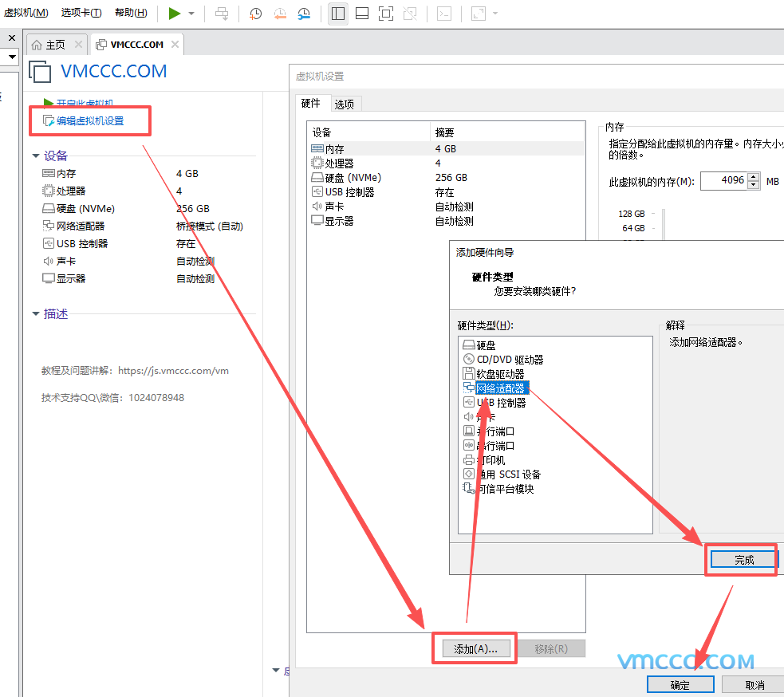Select 硬盘 in the hardware type list
The height and width of the screenshot is (697, 784).
[x=486, y=345]
